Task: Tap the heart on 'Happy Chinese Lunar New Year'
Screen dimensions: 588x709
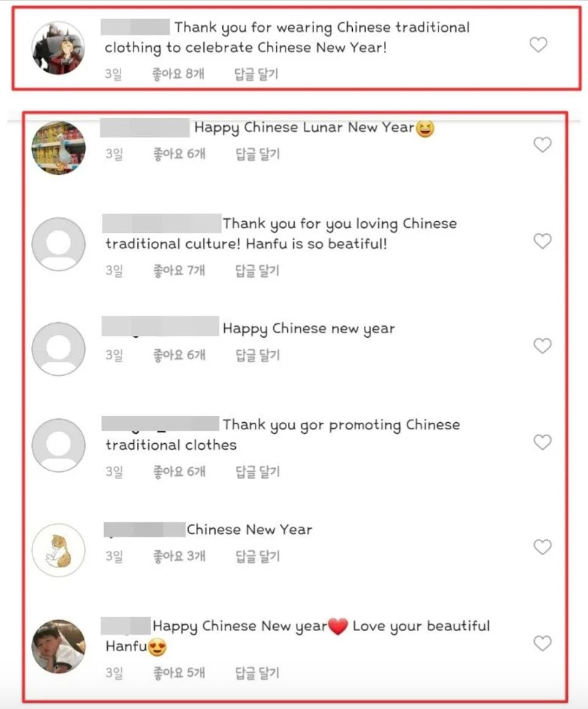Action: (542, 145)
